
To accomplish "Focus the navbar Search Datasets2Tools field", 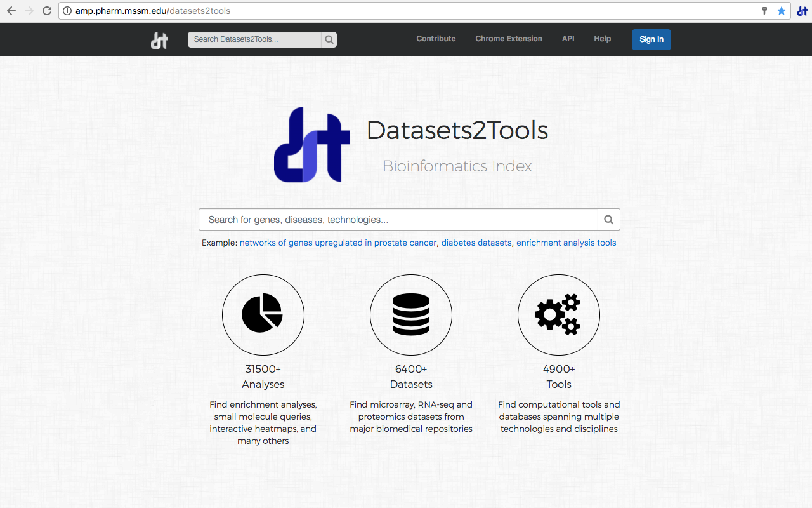I will pyautogui.click(x=254, y=39).
